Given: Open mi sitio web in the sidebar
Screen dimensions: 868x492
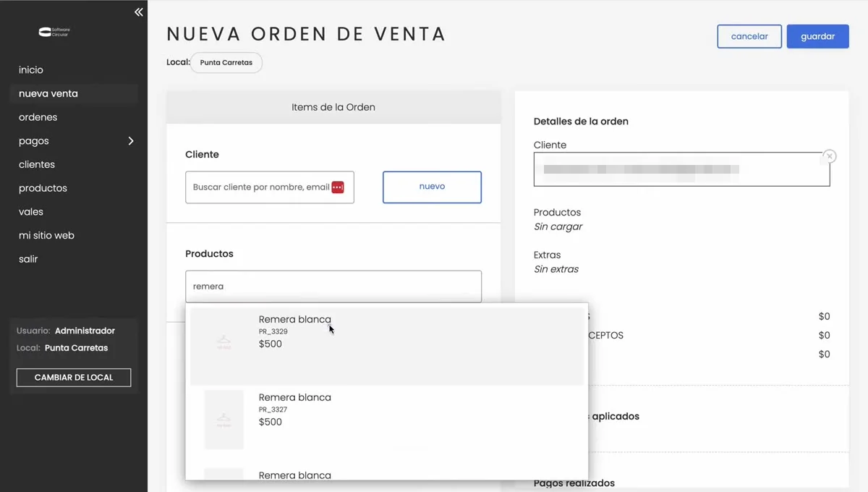Looking at the screenshot, I should (46, 235).
